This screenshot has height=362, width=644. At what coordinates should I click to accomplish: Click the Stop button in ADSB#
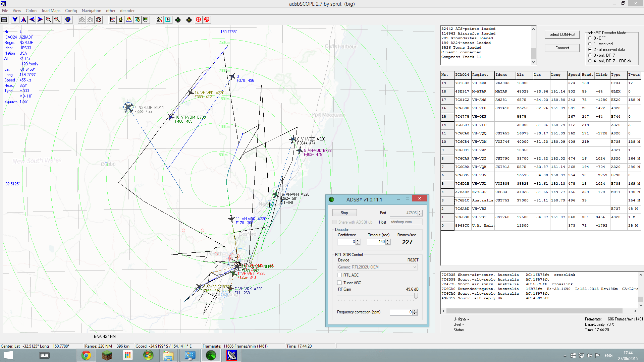[x=344, y=213]
